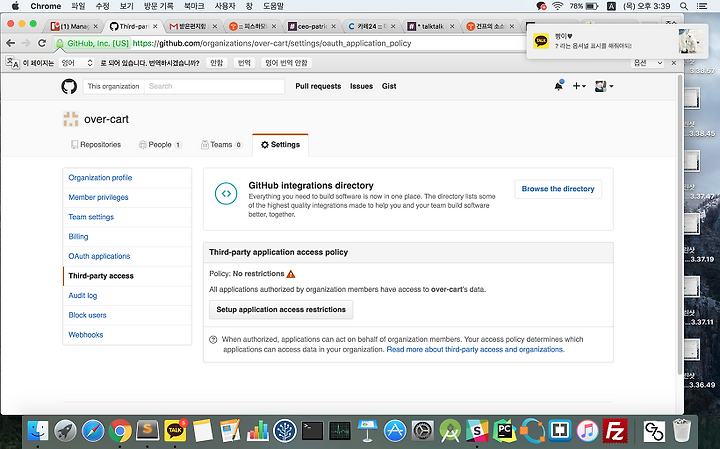Open the notifications bell icon
720x449 pixels.
(559, 86)
